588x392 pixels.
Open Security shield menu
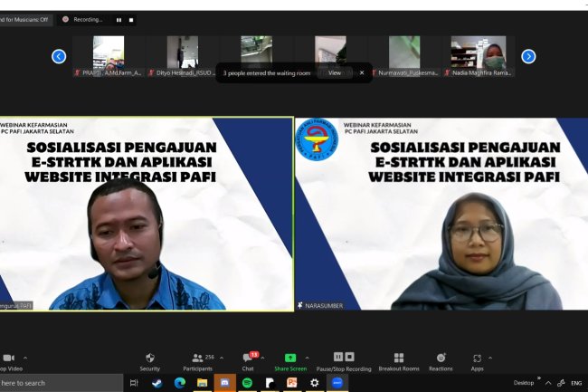pyautogui.click(x=149, y=362)
